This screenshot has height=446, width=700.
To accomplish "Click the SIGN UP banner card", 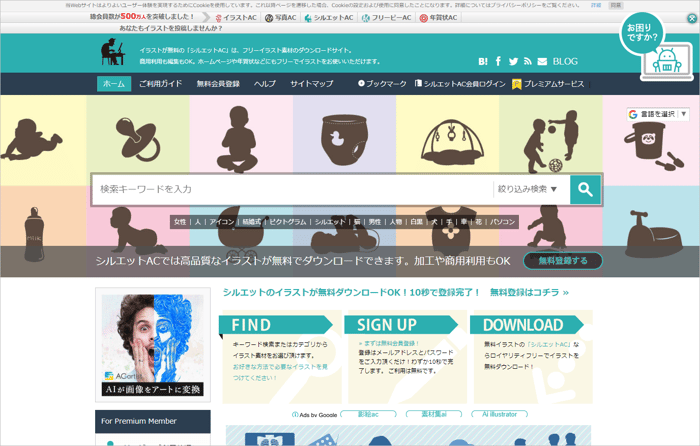I will pyautogui.click(x=405, y=357).
